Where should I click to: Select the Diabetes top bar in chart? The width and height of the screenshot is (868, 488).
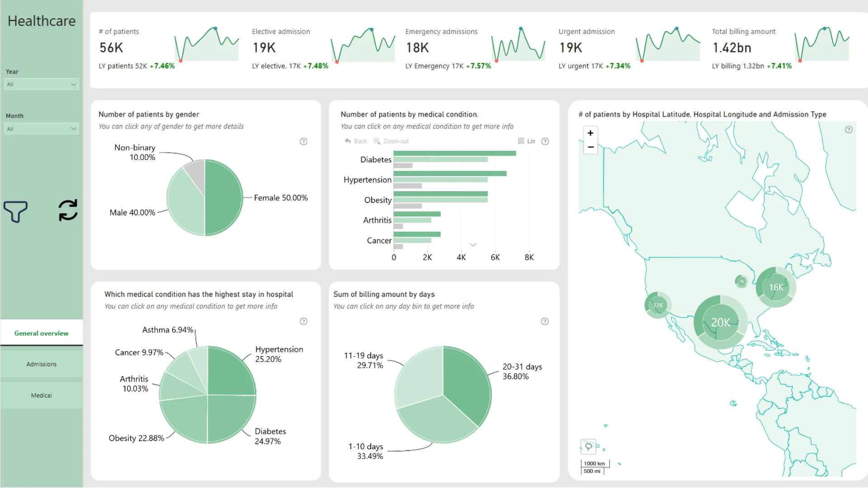point(454,154)
